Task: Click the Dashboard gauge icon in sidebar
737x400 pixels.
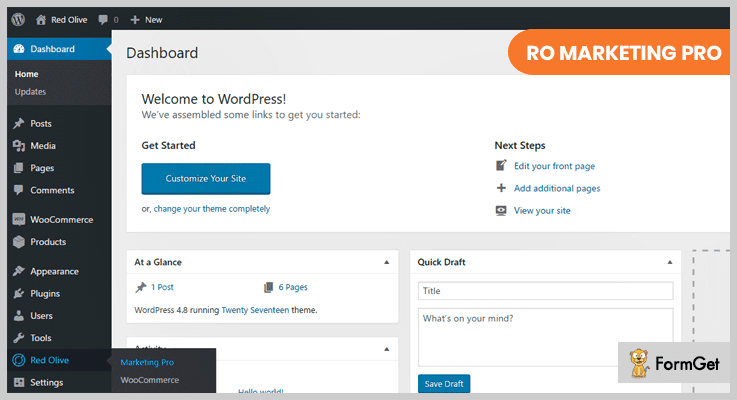Action: [19, 49]
